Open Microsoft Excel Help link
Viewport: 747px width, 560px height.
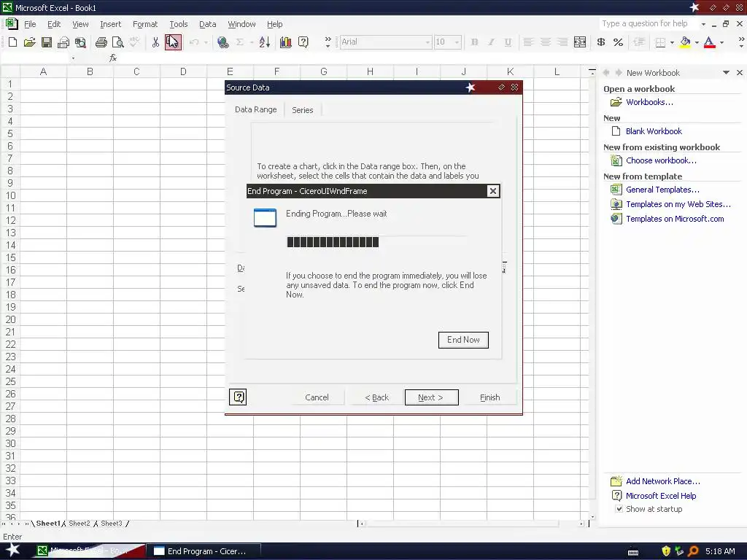661,496
